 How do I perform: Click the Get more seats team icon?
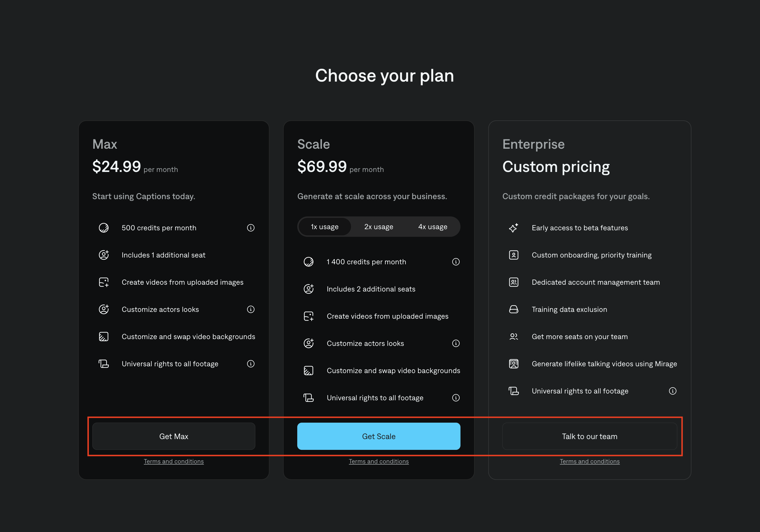coord(513,337)
